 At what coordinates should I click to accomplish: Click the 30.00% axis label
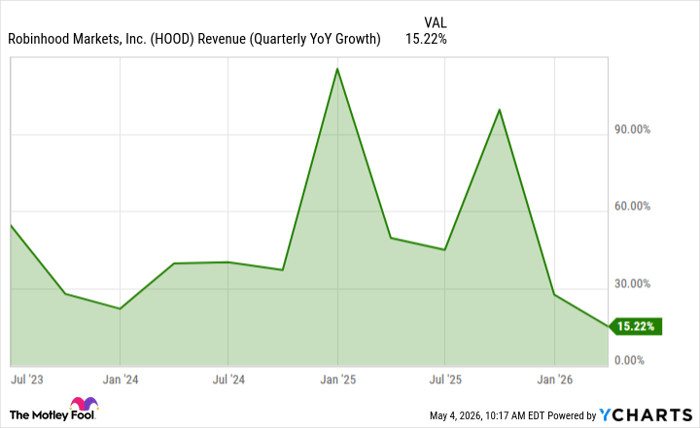click(x=632, y=283)
